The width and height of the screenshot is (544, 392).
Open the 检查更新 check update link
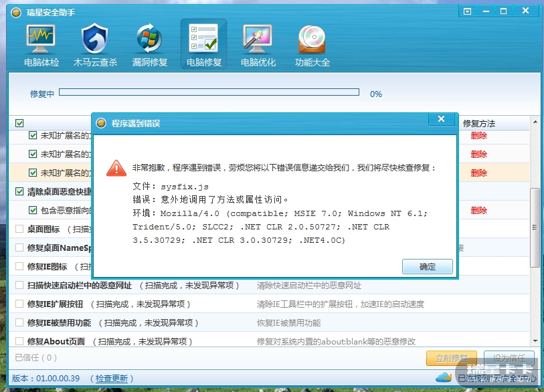point(112,379)
